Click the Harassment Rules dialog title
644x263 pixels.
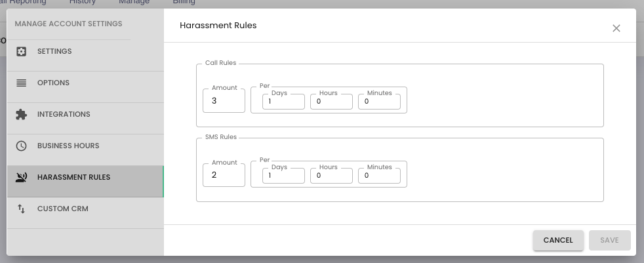[x=218, y=26]
